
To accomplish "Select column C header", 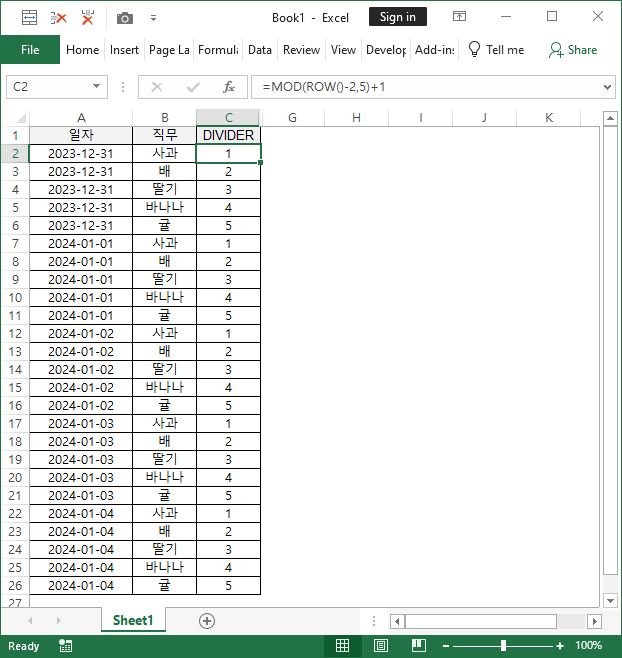I will click(x=228, y=118).
